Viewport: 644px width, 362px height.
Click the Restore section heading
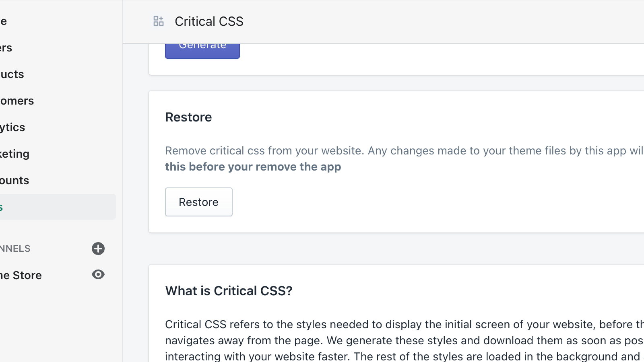(188, 117)
